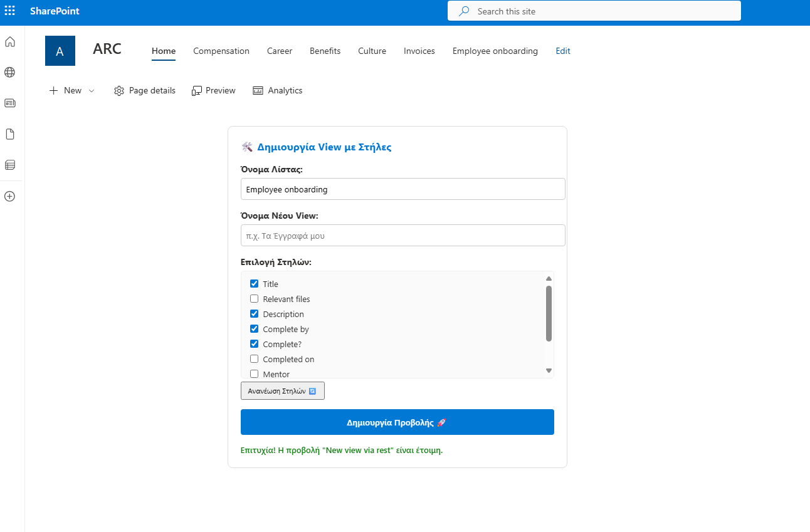The image size is (810, 532).
Task: Go to the Compensation nav tab
Action: 221,51
